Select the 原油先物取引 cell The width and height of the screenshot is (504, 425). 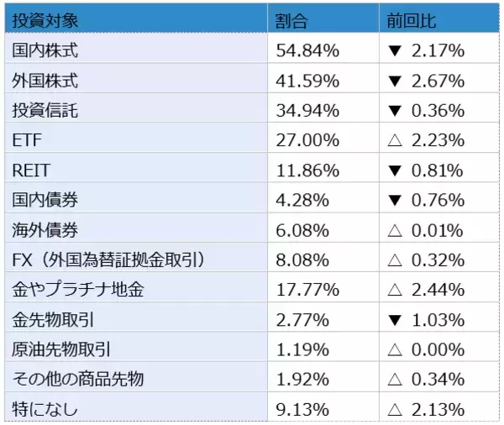coord(62,349)
